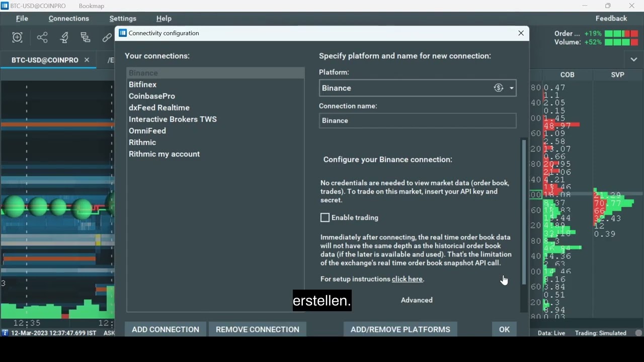644x362 pixels.
Task: Click the Order imbalance color bar indicator
Action: (x=621, y=34)
